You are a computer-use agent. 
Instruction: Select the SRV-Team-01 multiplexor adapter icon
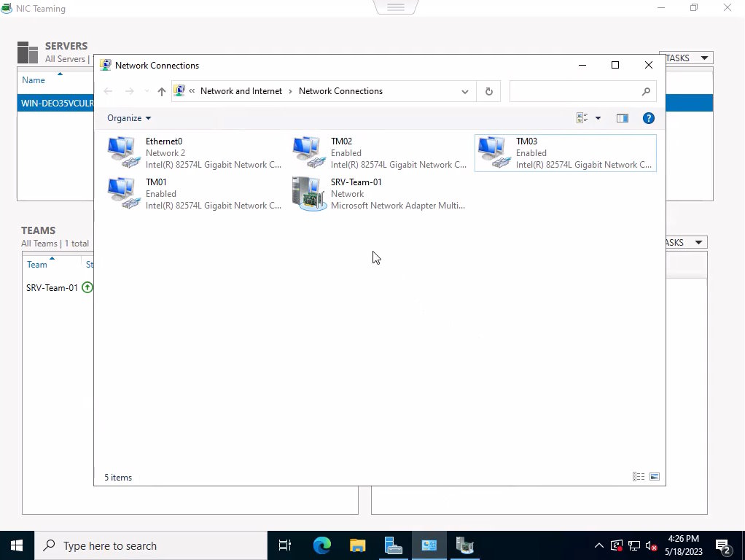pyautogui.click(x=309, y=193)
